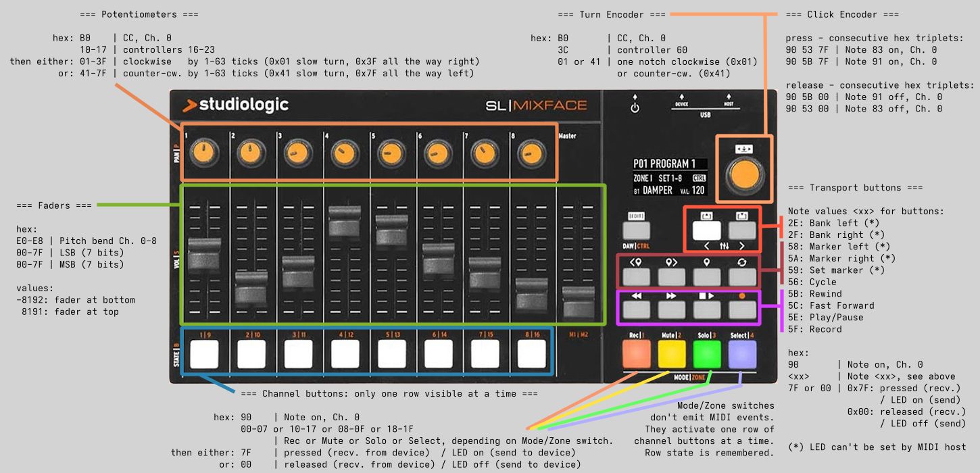Click the channel 2 fader cap
This screenshot has width=980, height=473.
(x=251, y=287)
